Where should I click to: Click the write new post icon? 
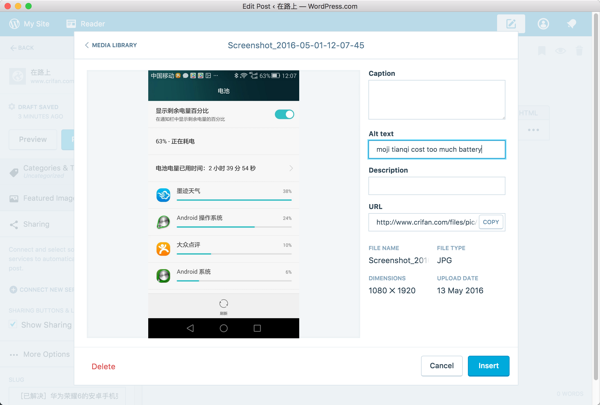511,24
